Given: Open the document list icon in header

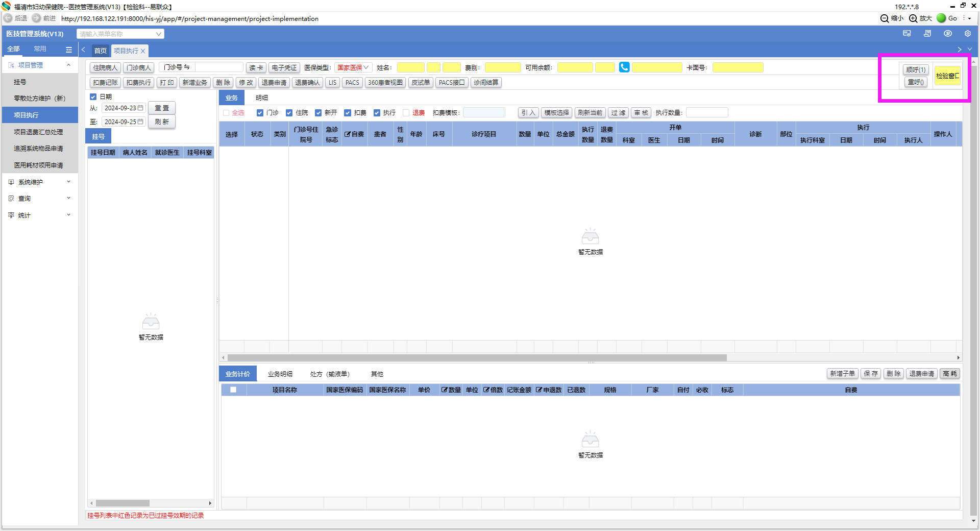Looking at the screenshot, I should coord(927,34).
